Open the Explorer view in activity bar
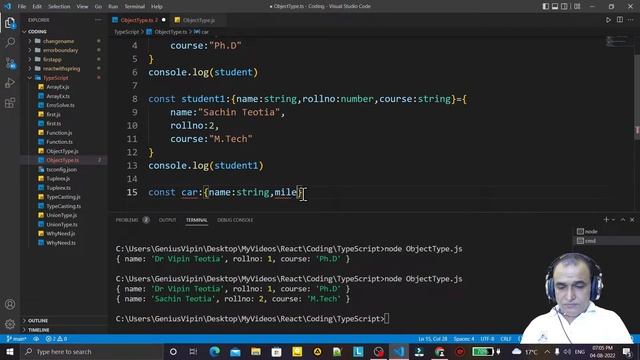640x360 pixels. coord(10,23)
